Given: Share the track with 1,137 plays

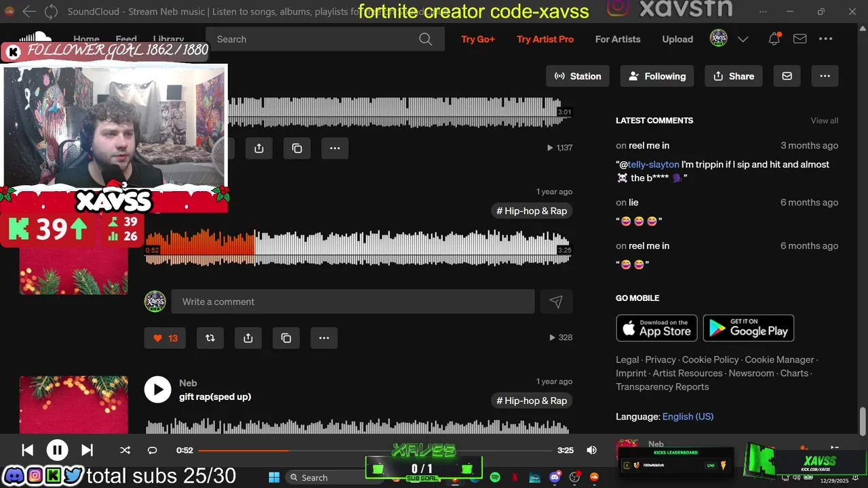Looking at the screenshot, I should pyautogui.click(x=259, y=148).
